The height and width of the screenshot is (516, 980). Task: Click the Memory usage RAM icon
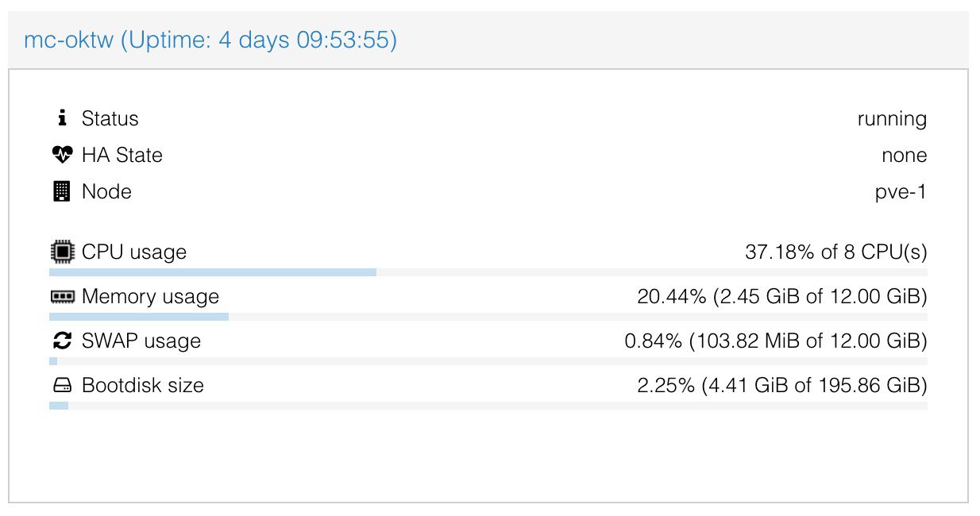coord(62,297)
